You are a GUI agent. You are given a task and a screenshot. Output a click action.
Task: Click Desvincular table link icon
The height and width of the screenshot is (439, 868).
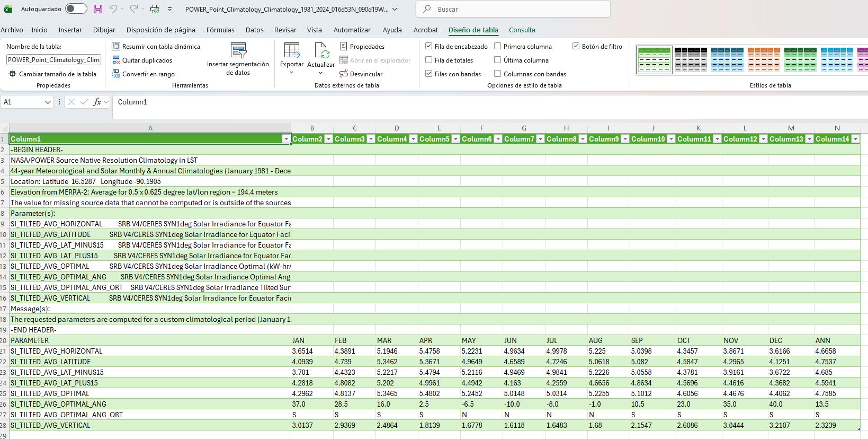(361, 74)
